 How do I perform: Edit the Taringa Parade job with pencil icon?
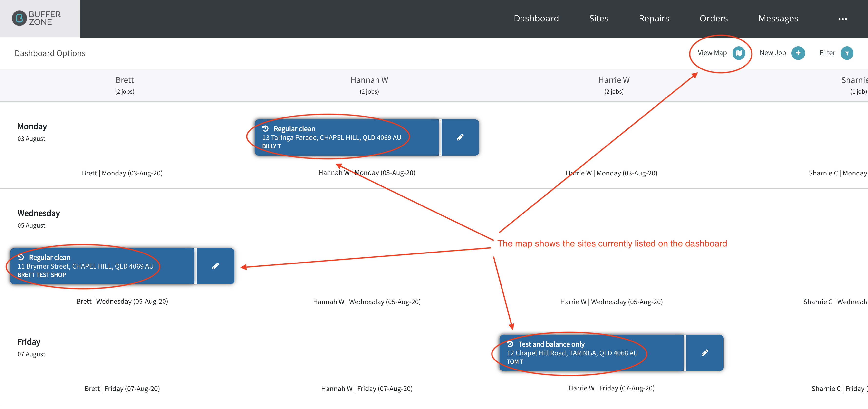(460, 137)
